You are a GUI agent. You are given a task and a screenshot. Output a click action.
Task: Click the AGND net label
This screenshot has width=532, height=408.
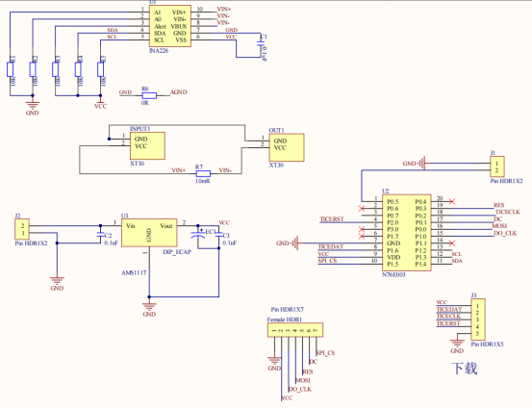(179, 92)
